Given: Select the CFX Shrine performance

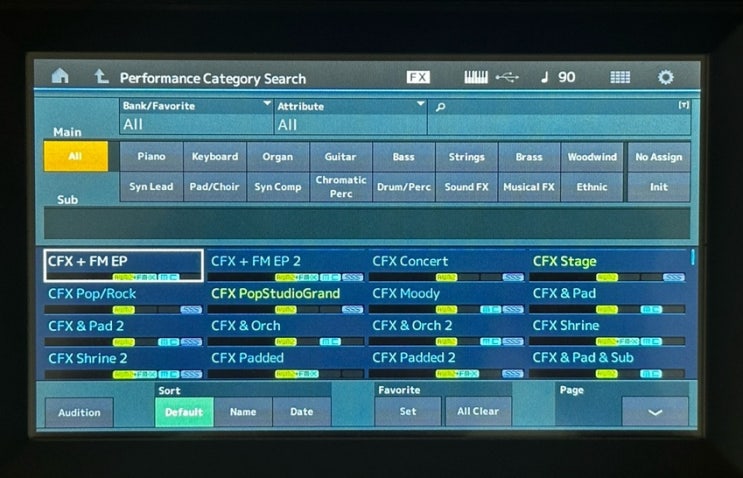Looking at the screenshot, I should coord(607,331).
